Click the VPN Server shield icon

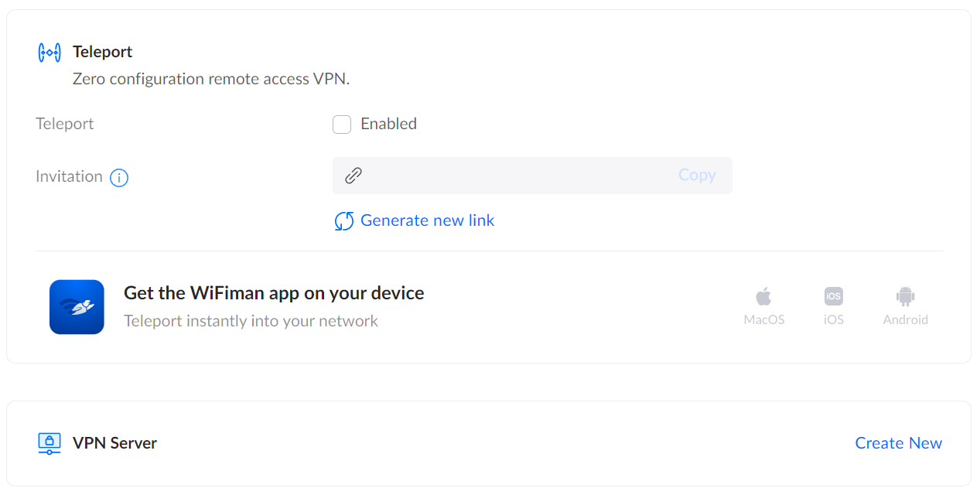click(x=49, y=442)
